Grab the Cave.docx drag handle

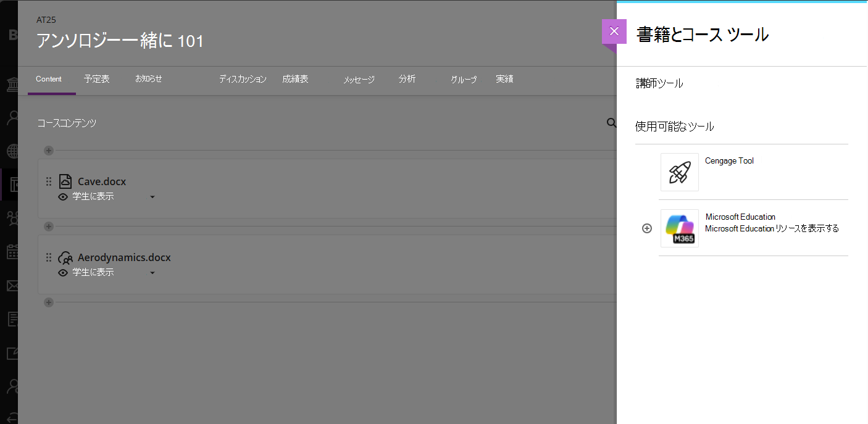49,181
